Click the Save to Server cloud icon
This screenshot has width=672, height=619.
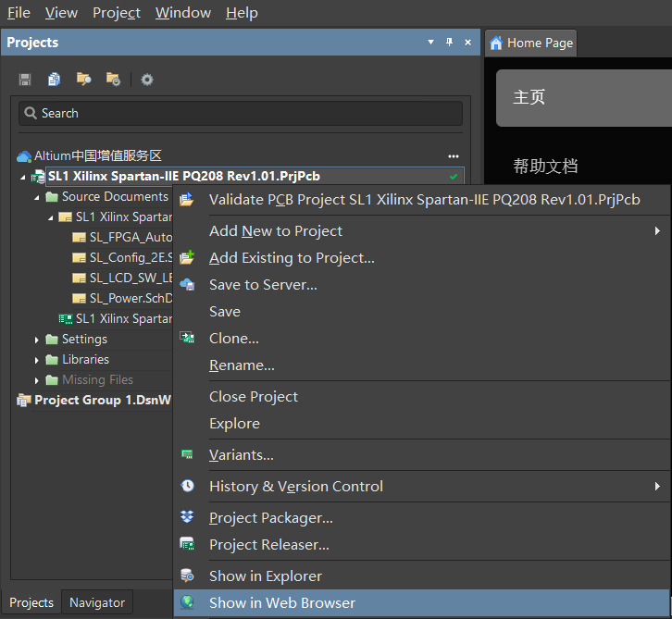tap(187, 284)
